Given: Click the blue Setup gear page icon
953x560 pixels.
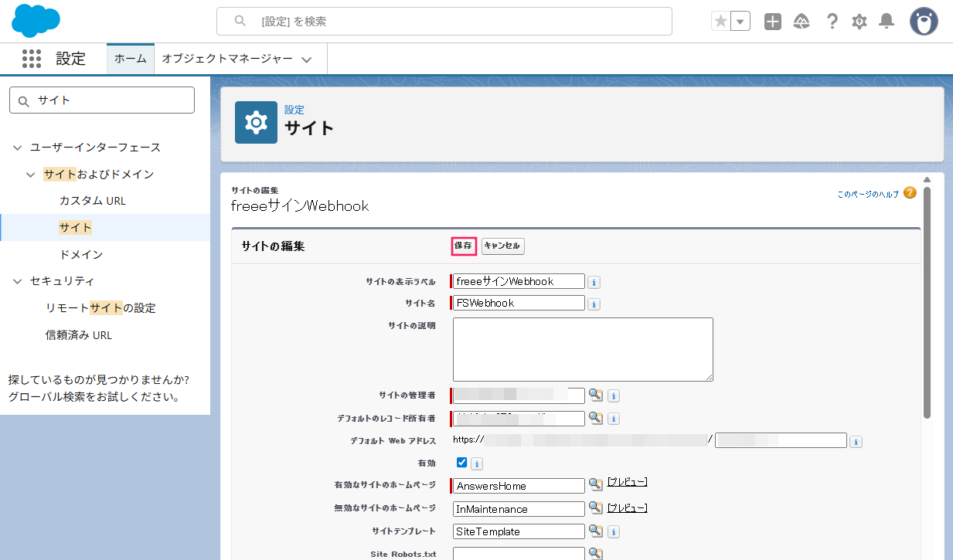Looking at the screenshot, I should click(x=256, y=122).
